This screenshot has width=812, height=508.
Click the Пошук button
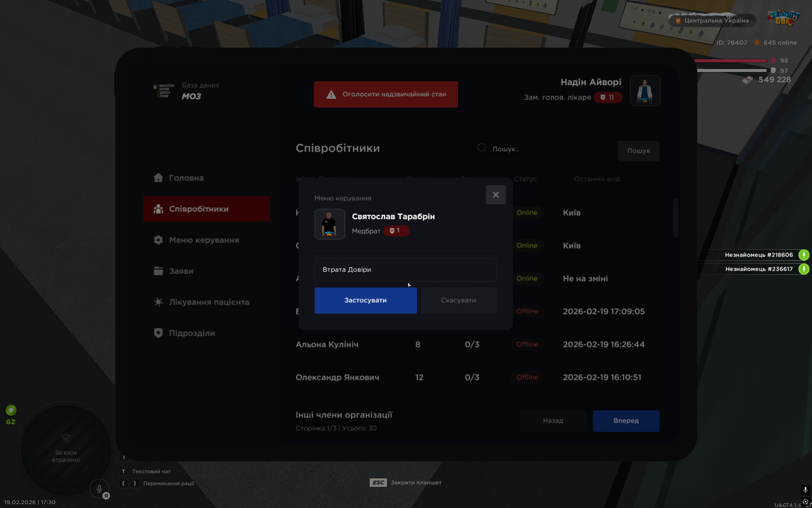tap(639, 150)
